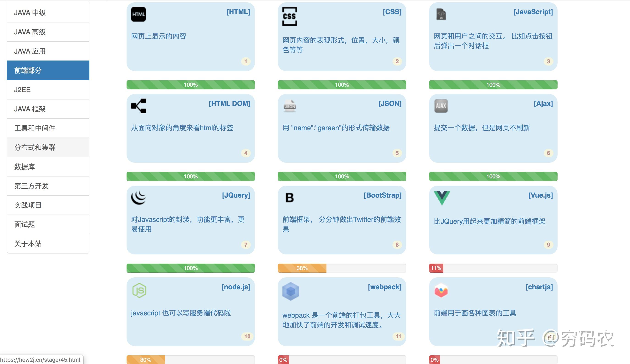
Task: Open the [JQuery] title link
Action: [x=236, y=195]
